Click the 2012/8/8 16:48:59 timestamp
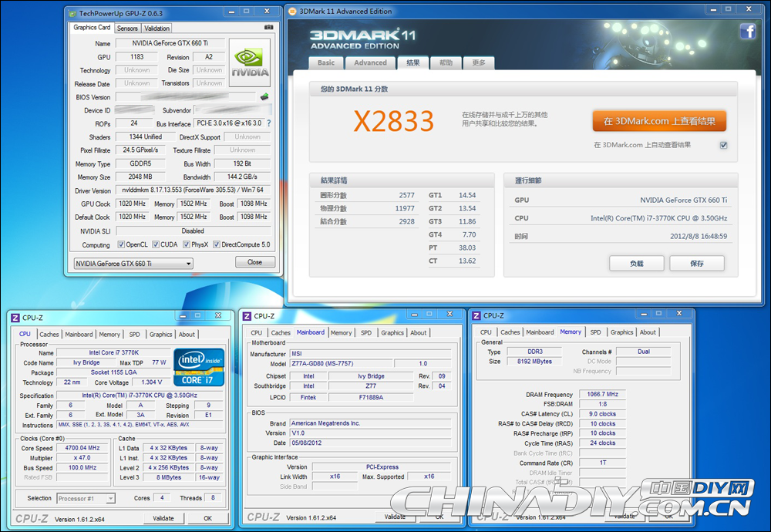The height and width of the screenshot is (532, 771). (x=699, y=236)
